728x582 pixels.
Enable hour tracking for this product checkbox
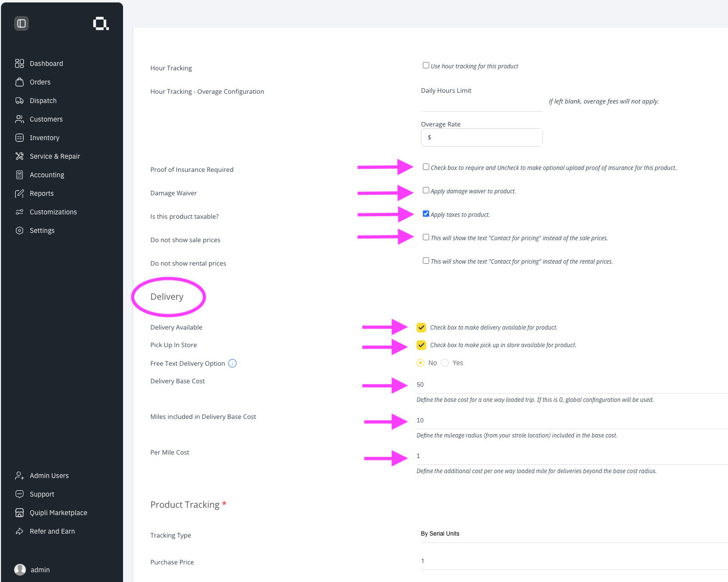(x=426, y=65)
